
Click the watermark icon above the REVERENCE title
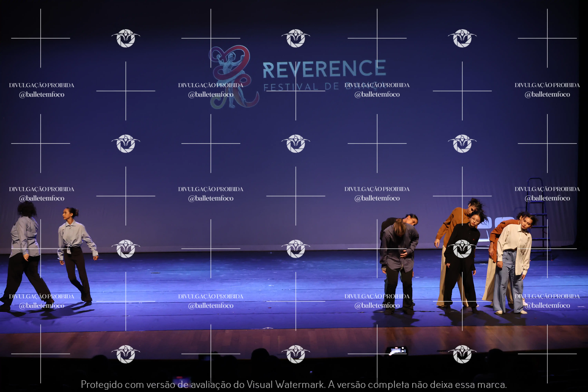click(x=296, y=38)
